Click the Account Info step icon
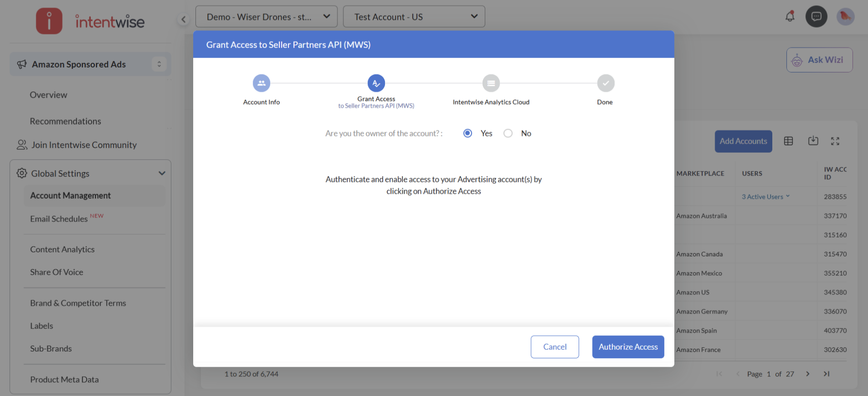 [x=261, y=83]
